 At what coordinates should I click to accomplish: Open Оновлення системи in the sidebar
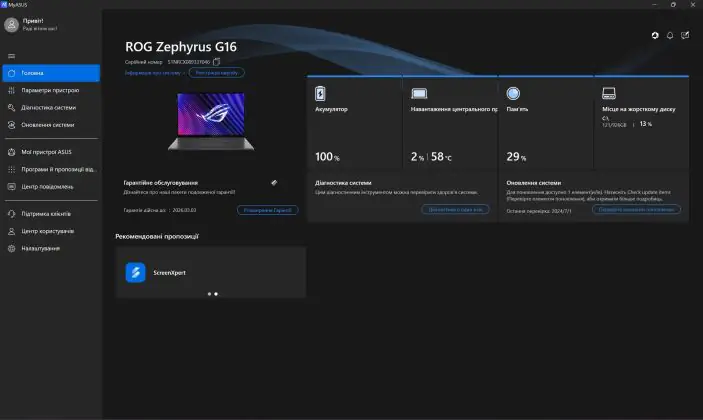coord(51,125)
